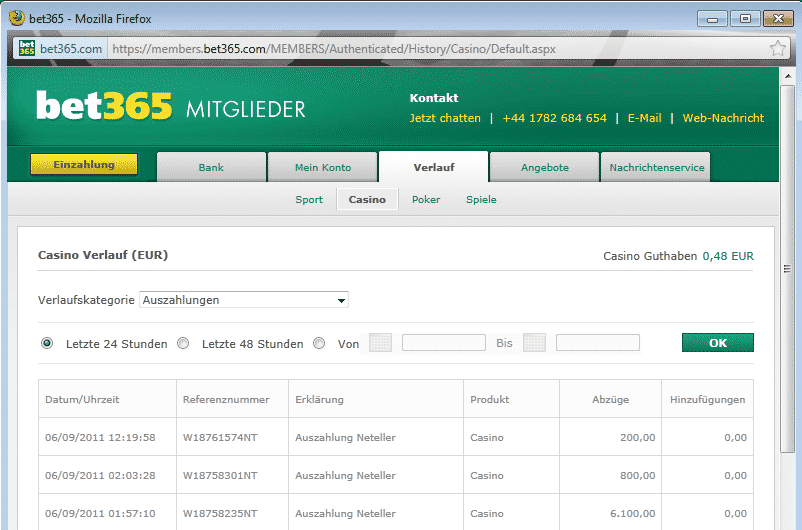
Task: Open the Angebote tab
Action: click(x=545, y=167)
